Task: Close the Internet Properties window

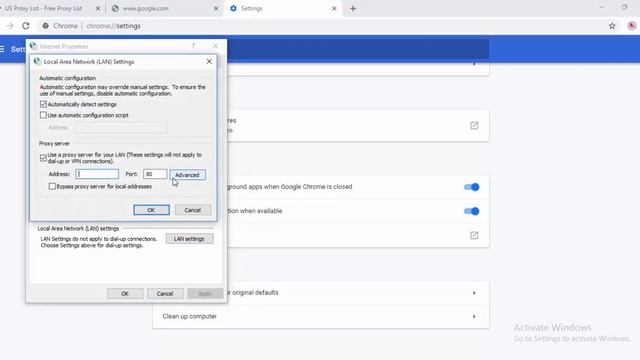Action: point(216,46)
